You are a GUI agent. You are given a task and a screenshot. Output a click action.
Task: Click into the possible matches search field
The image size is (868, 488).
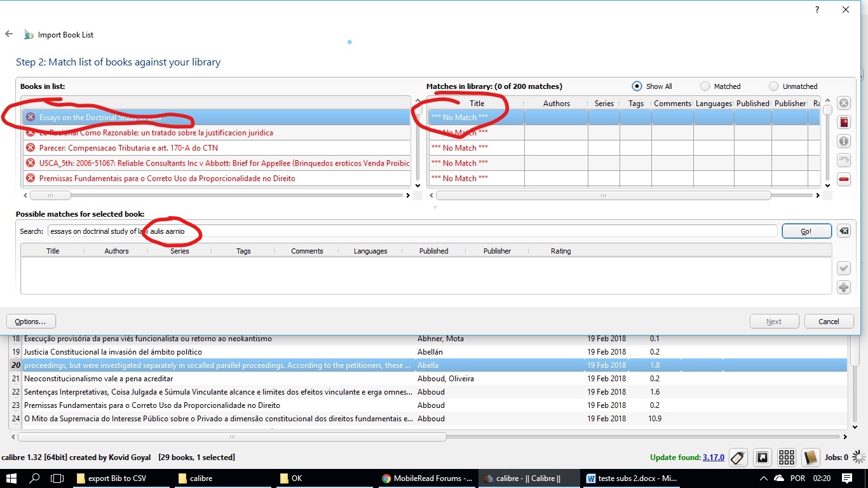[445, 231]
